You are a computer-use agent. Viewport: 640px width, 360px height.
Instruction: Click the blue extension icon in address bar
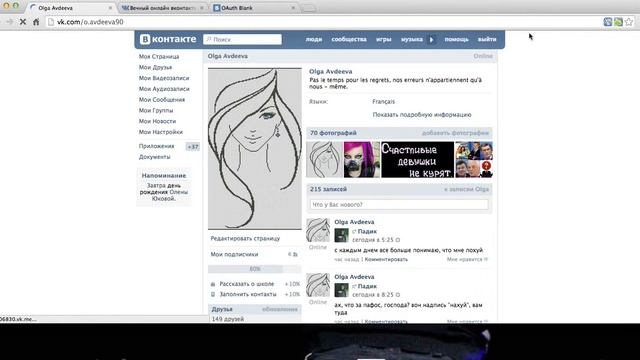[x=608, y=22]
